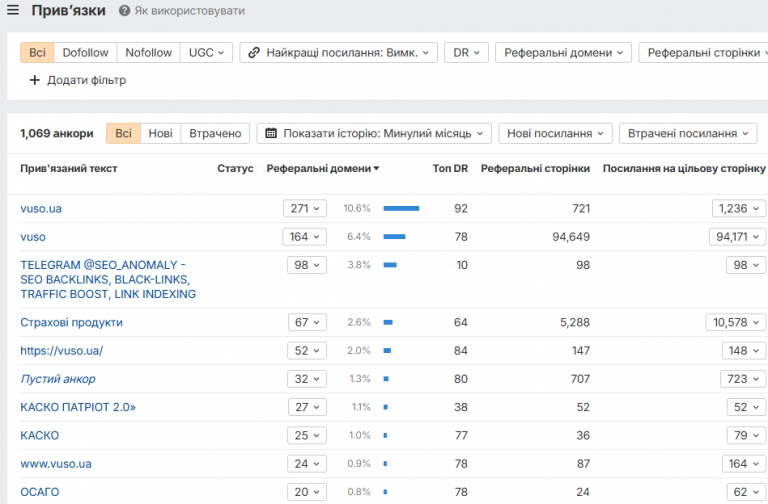Viewport: 768px width, 504px height.
Task: Click 'Додати фільтр' button
Action: pos(78,80)
